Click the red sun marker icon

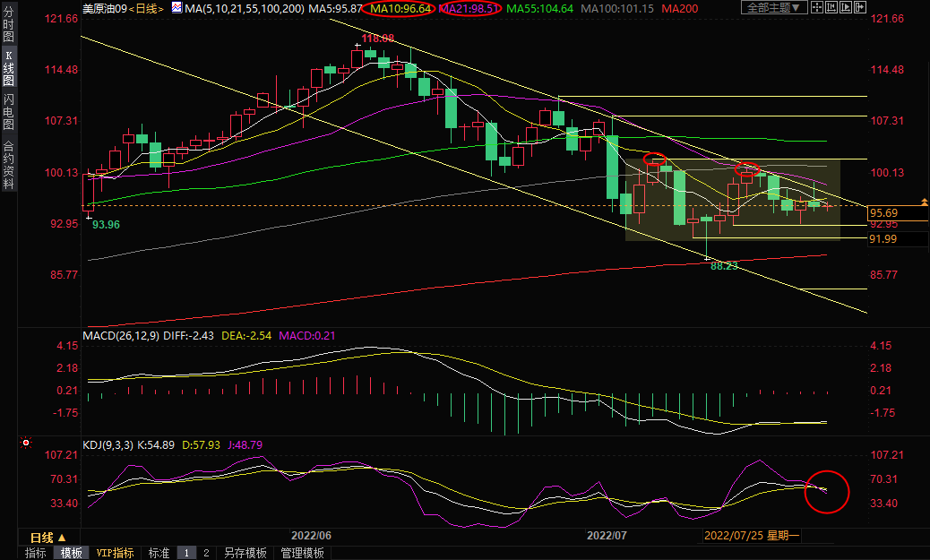click(x=25, y=443)
